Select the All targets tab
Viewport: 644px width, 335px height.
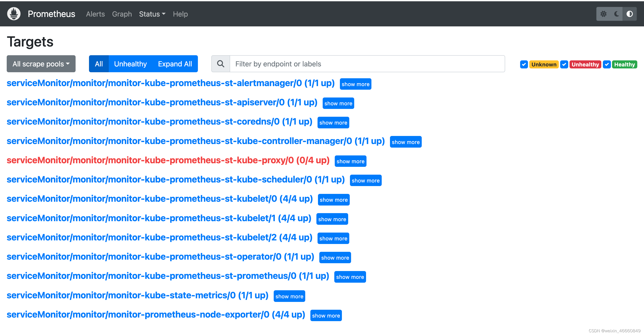point(98,64)
